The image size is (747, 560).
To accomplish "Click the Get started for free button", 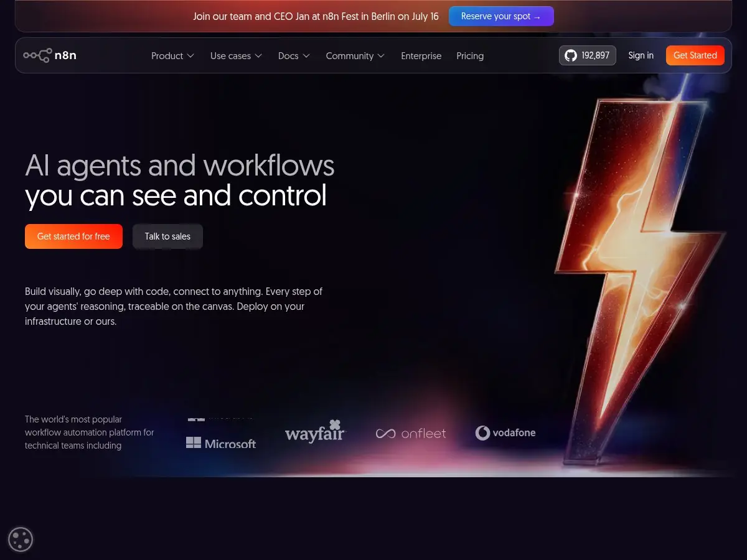I will click(73, 236).
